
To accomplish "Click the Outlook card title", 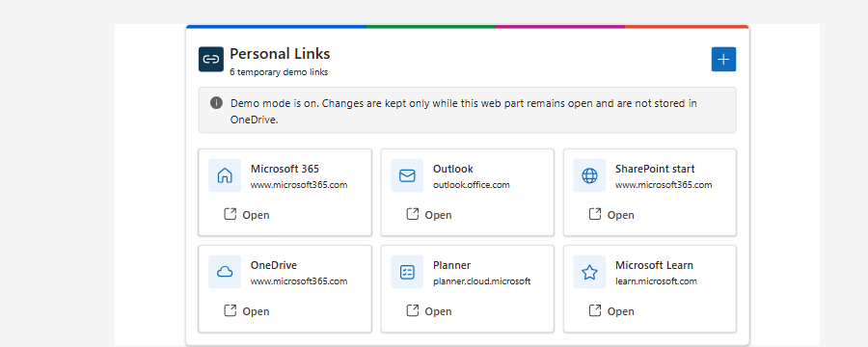I will [x=453, y=169].
